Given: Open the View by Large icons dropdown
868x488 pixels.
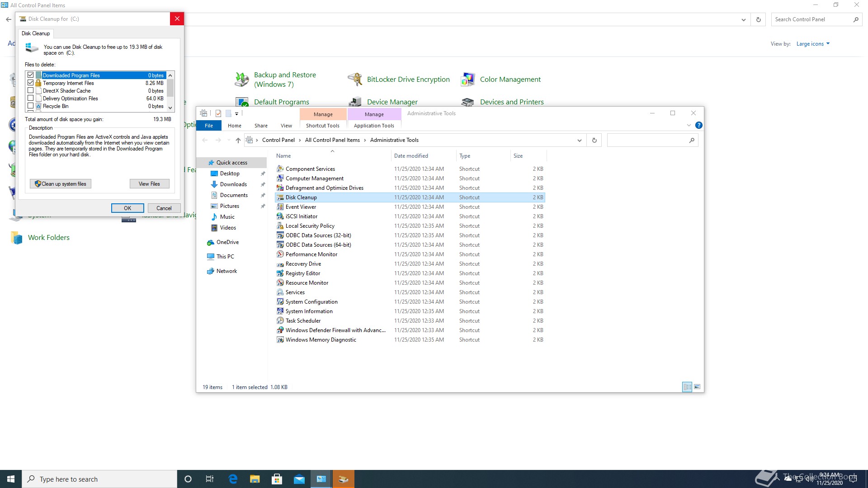Looking at the screenshot, I should (x=813, y=44).
